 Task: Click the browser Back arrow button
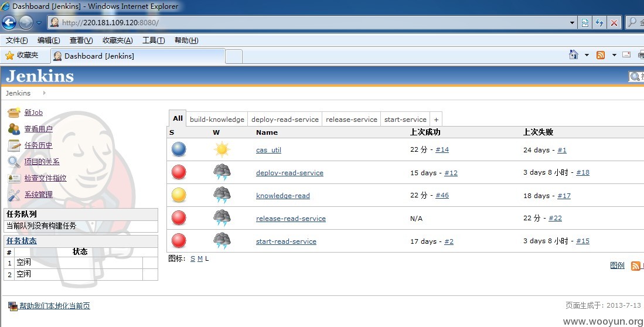pyautogui.click(x=9, y=22)
